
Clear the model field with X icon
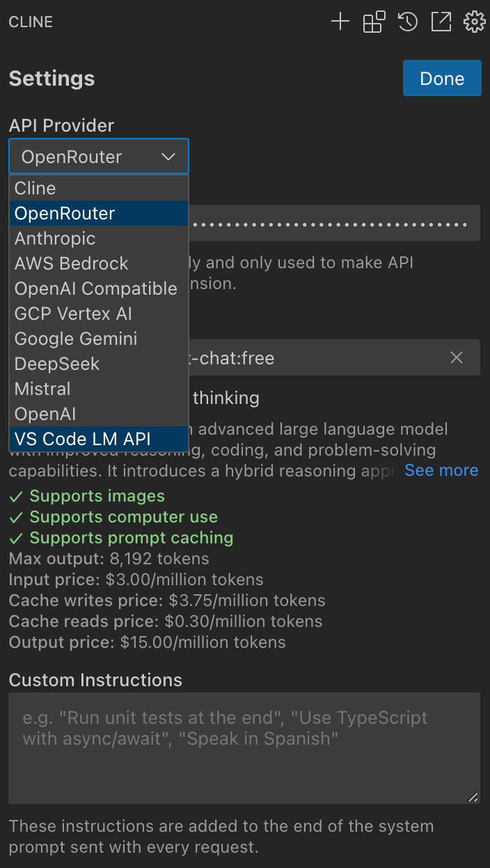pos(457,358)
